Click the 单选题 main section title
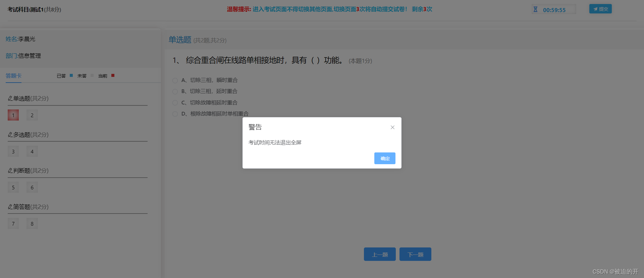This screenshot has width=644, height=278. click(x=180, y=40)
